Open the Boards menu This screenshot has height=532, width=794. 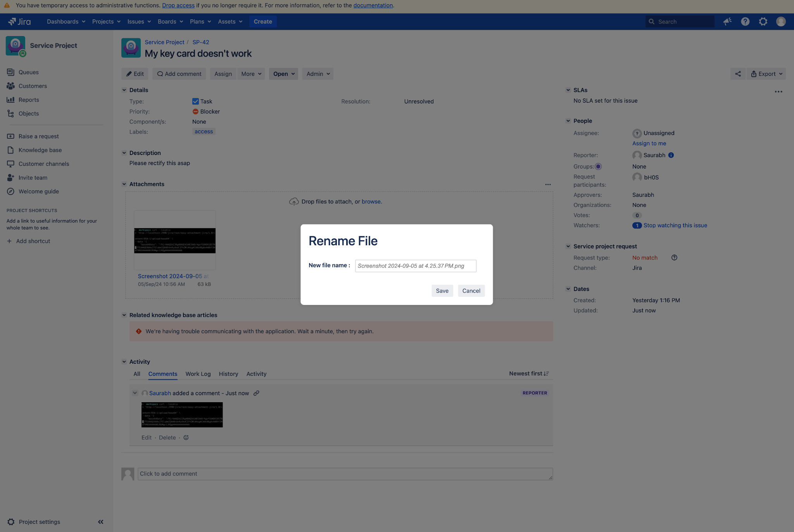tap(170, 22)
